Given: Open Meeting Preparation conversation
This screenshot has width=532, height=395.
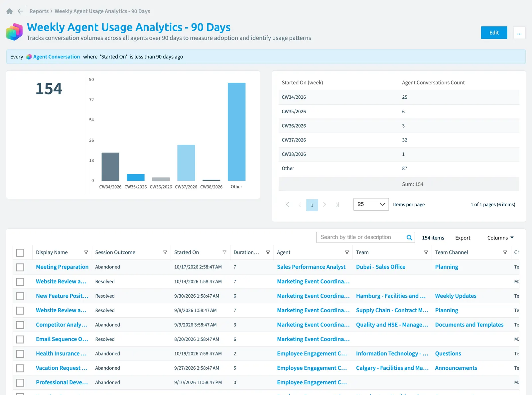Looking at the screenshot, I should point(62,267).
